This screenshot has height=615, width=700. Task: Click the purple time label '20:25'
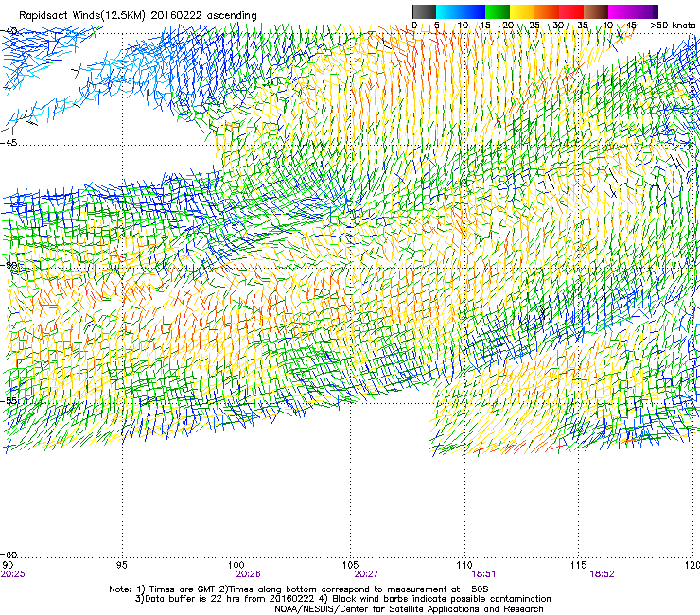click(13, 574)
